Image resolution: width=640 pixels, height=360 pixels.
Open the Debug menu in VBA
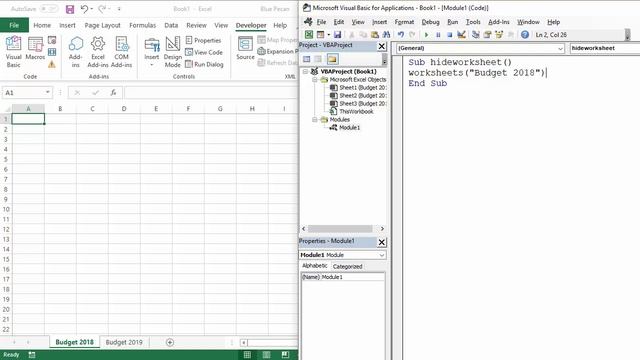(430, 22)
